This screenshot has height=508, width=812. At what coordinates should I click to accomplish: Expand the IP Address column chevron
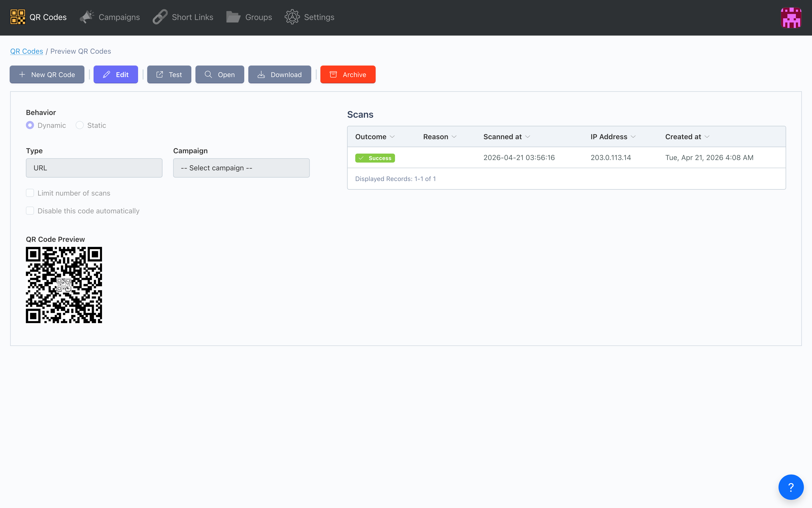coord(633,137)
